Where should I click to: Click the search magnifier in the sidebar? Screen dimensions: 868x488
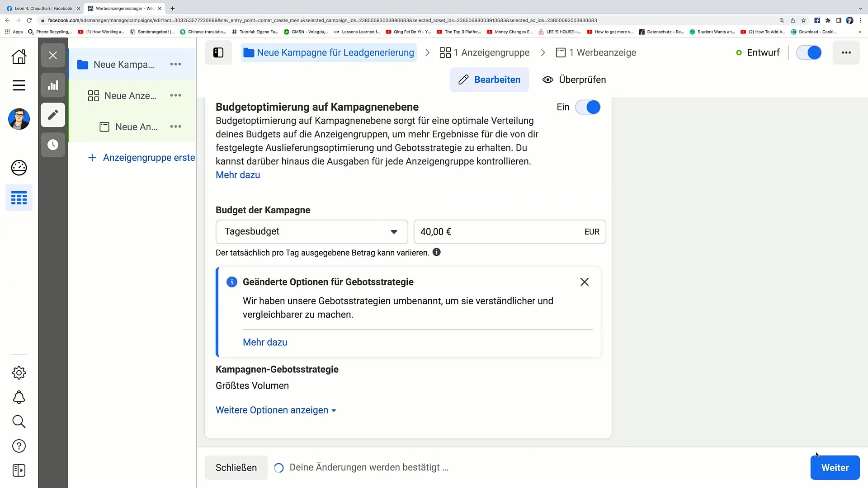(x=19, y=422)
